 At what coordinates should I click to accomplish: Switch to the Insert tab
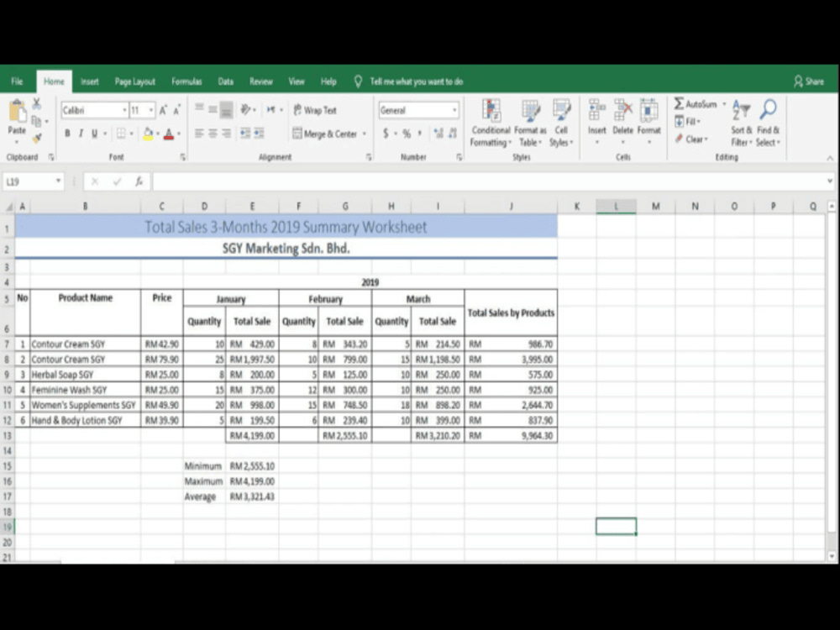click(x=90, y=81)
